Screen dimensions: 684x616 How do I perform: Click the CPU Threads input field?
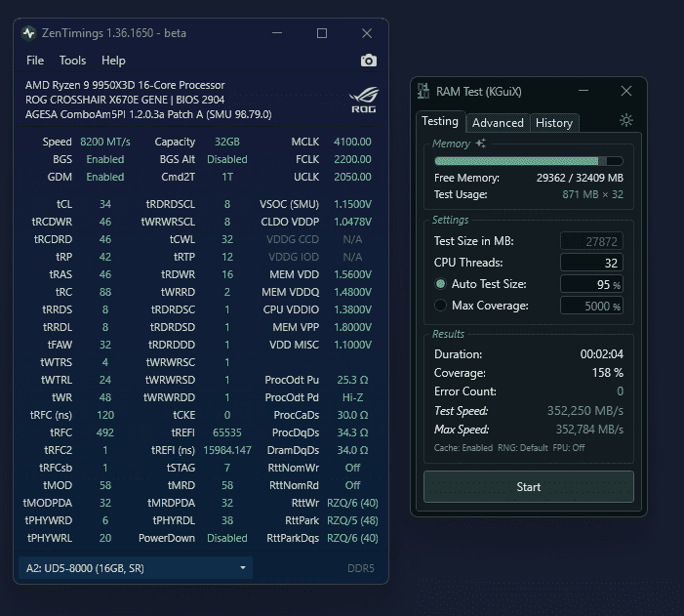click(591, 263)
